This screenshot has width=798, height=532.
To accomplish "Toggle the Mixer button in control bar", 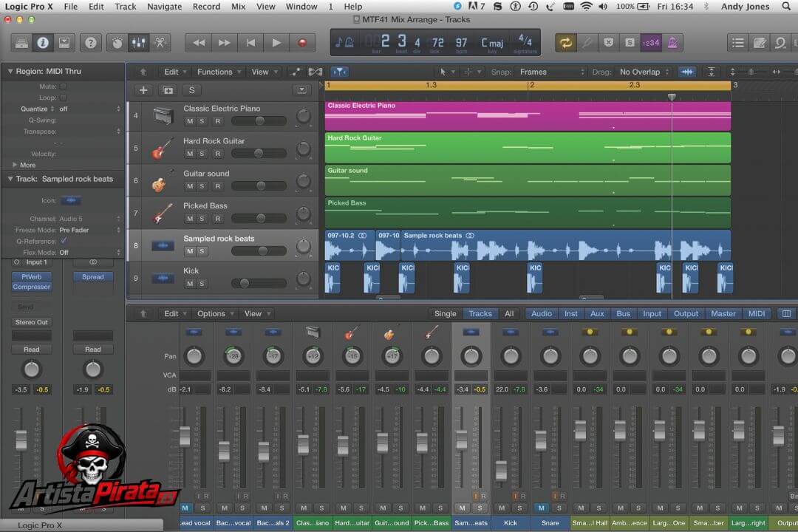I will click(138, 43).
